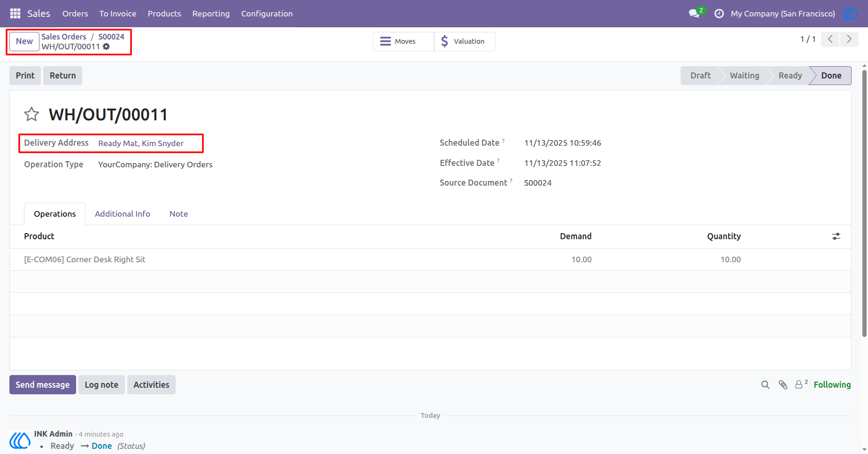
Task: Open the apps grid menu icon
Action: [x=15, y=14]
